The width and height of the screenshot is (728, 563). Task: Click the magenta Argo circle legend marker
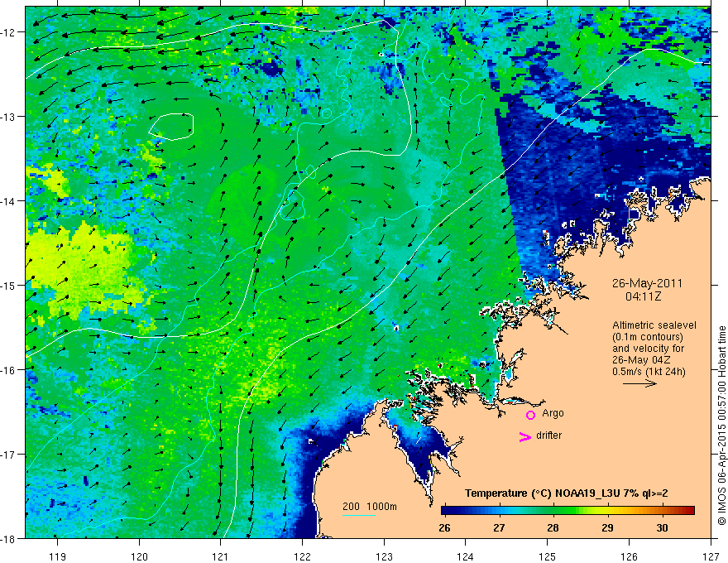tap(530, 415)
